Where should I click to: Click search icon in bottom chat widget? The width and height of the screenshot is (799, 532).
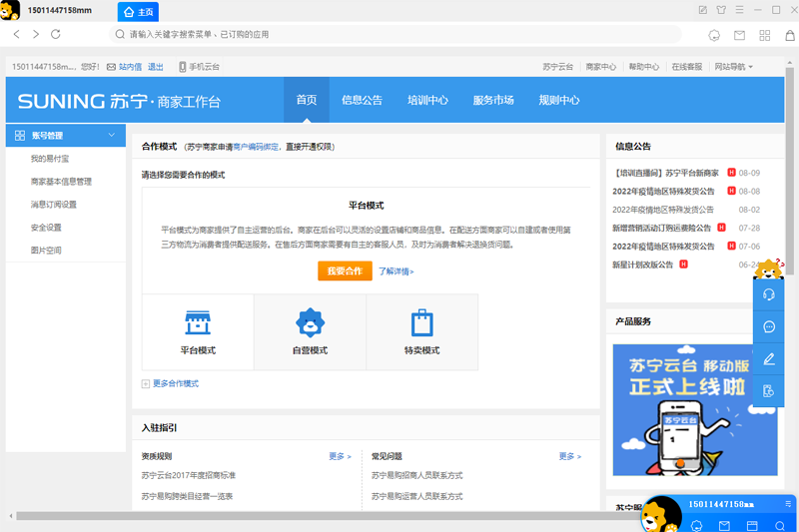[x=780, y=525]
